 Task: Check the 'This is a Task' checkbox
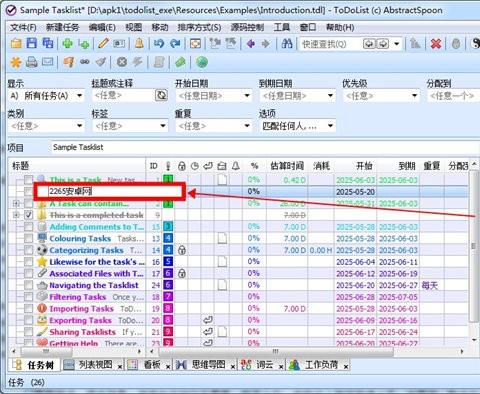29,180
